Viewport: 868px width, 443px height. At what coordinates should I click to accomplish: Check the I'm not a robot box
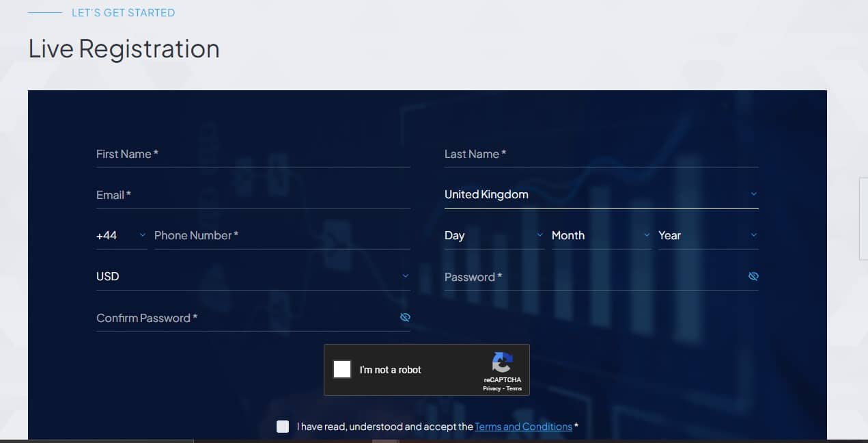coord(342,369)
